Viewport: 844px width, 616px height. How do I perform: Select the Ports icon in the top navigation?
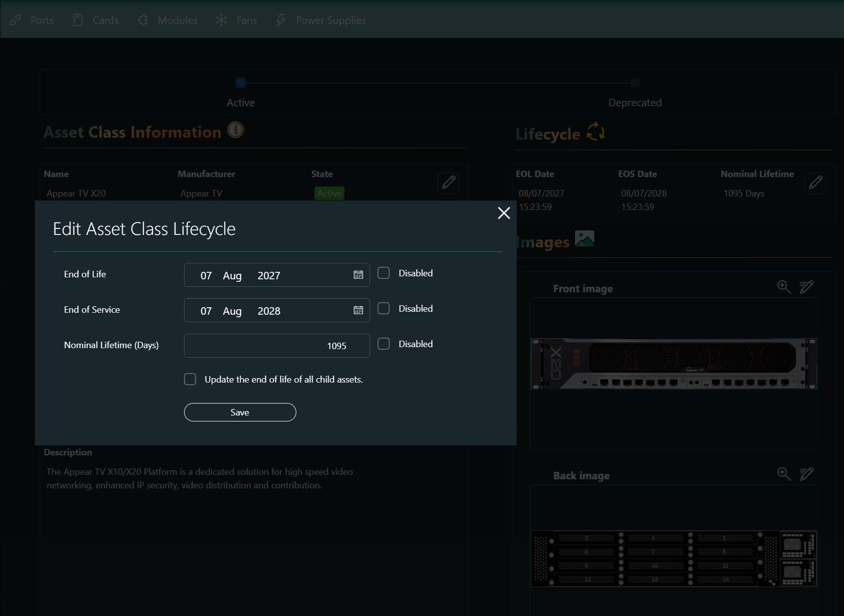(x=15, y=20)
